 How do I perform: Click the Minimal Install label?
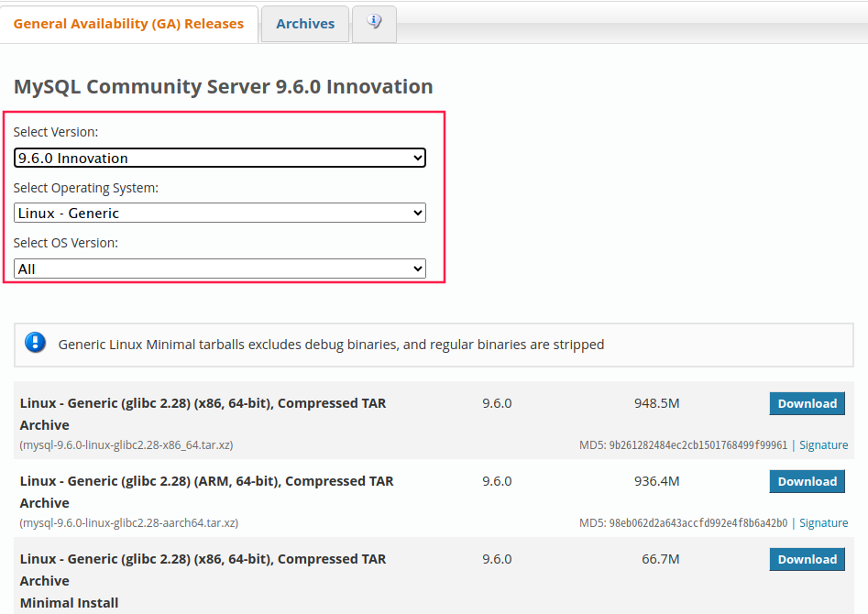click(x=69, y=603)
